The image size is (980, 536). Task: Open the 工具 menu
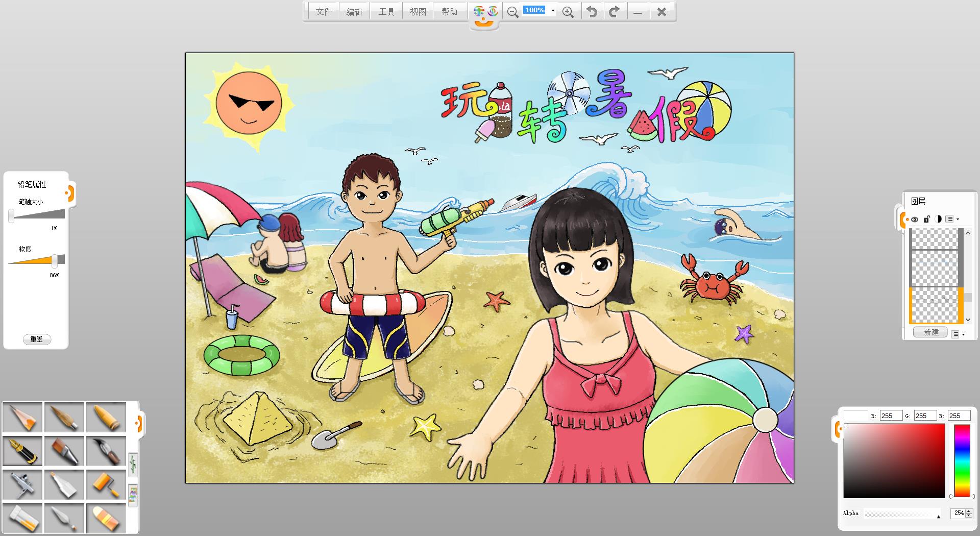pyautogui.click(x=386, y=12)
